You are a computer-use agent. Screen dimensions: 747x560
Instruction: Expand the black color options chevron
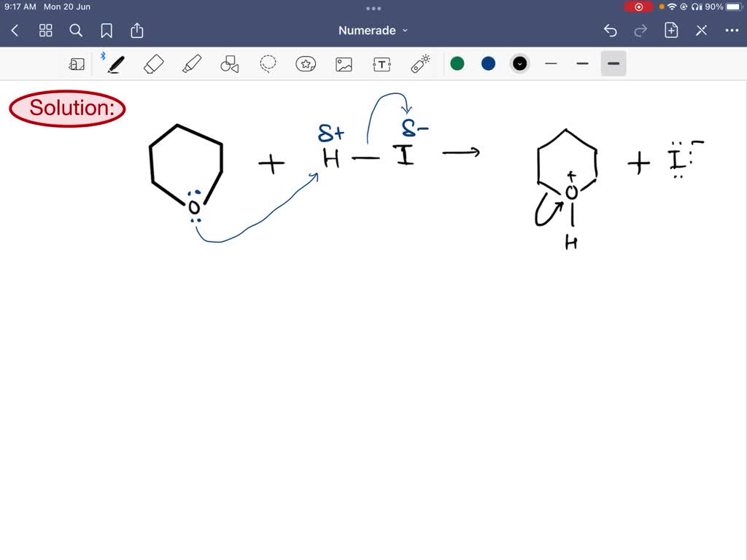click(519, 63)
